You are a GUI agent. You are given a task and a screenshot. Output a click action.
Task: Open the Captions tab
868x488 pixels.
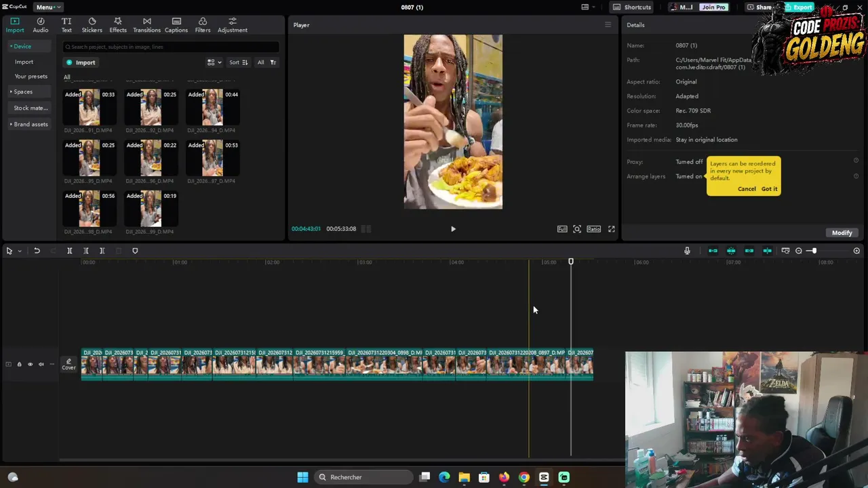click(176, 25)
